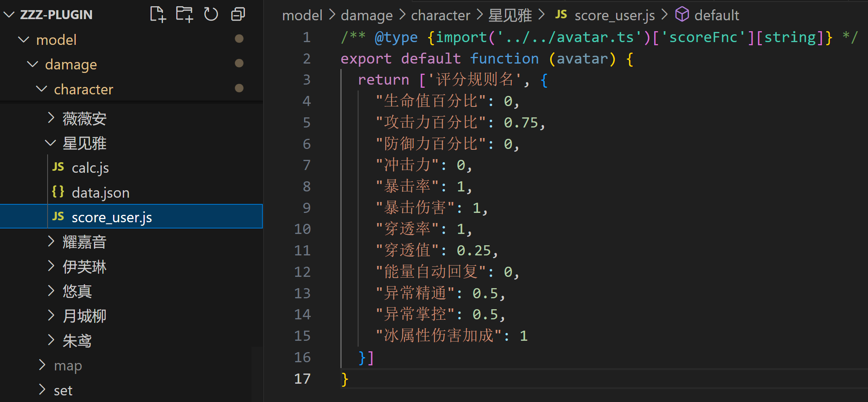Click the 'damage' breadcrumb segment
Viewport: 868px width, 402px height.
coord(367,15)
